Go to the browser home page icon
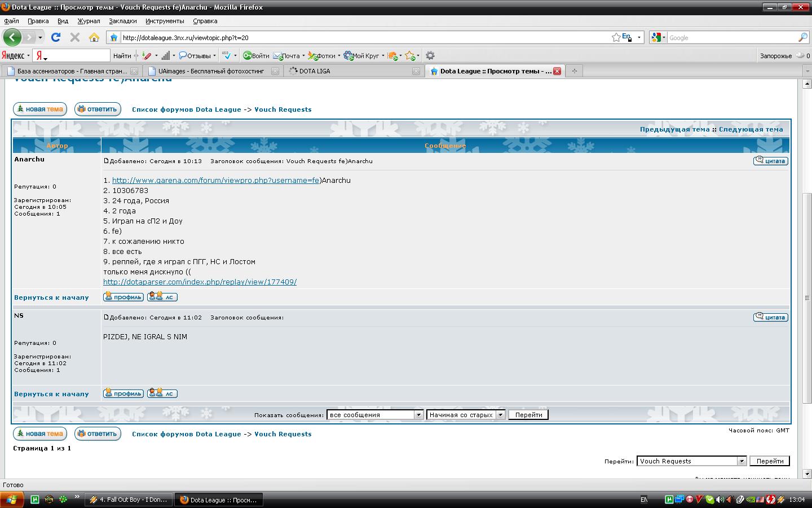This screenshot has width=812, height=508. point(94,37)
